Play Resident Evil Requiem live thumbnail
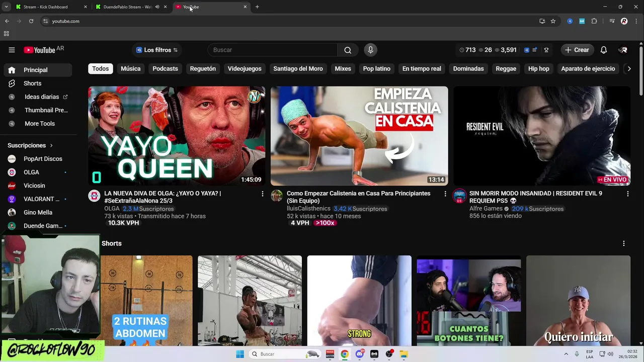The height and width of the screenshot is (362, 644). [x=542, y=136]
